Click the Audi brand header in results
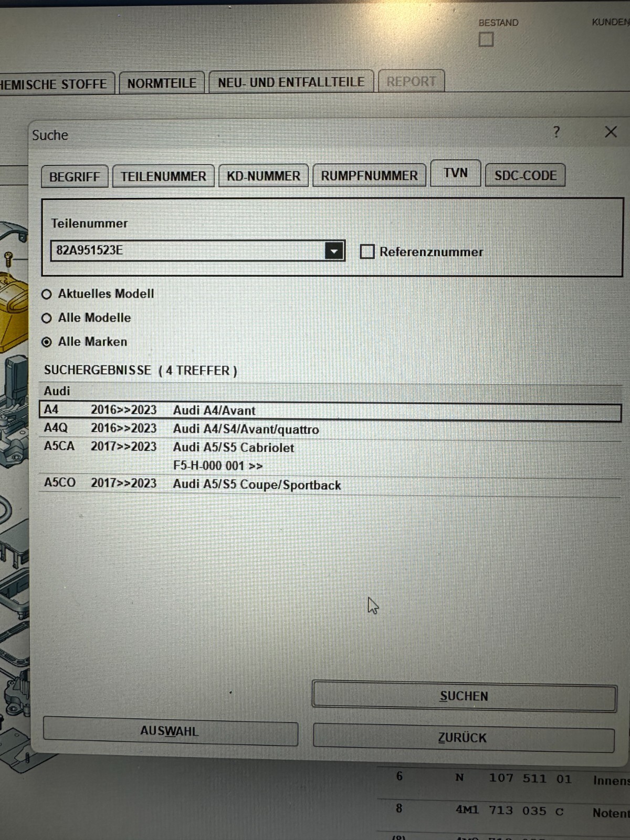The width and height of the screenshot is (630, 840). click(57, 391)
